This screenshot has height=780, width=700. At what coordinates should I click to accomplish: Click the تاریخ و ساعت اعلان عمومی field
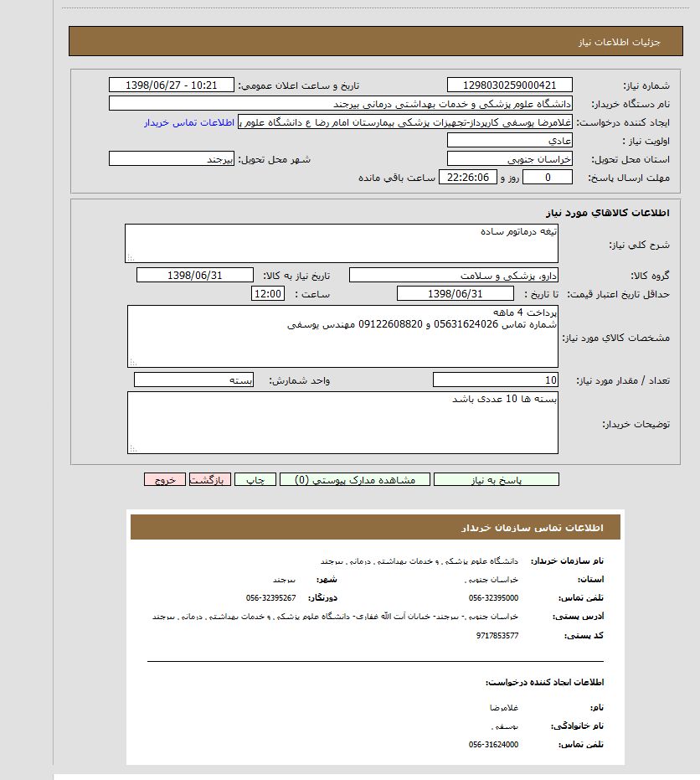point(171,85)
